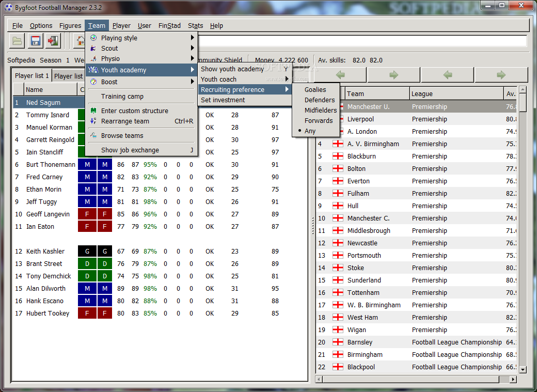Choose Show job exchange menu entry

[141, 150]
